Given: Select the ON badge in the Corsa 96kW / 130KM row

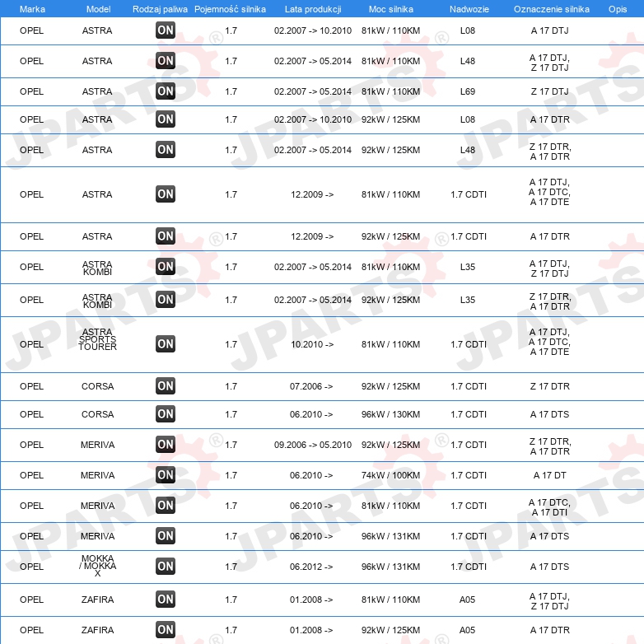Looking at the screenshot, I should pos(166,414).
